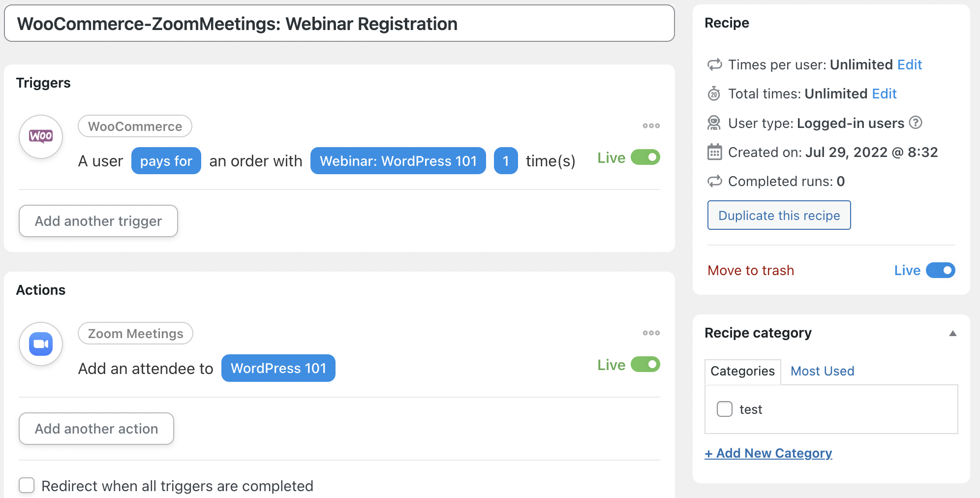Click the recipe title input field
The image size is (980, 498).
(339, 23)
